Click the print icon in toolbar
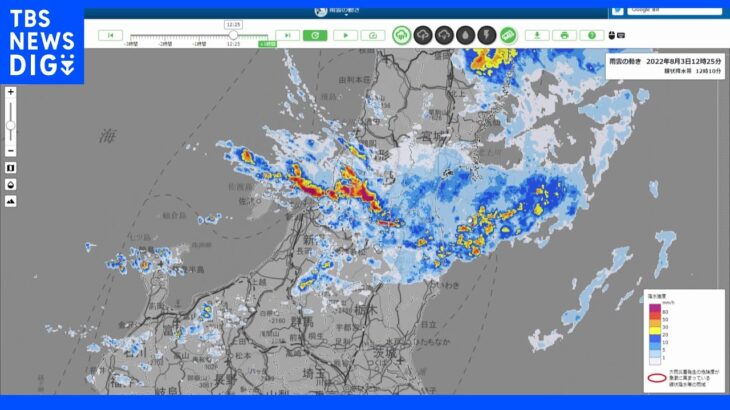Screen dimensions: 730x410 coord(564,35)
